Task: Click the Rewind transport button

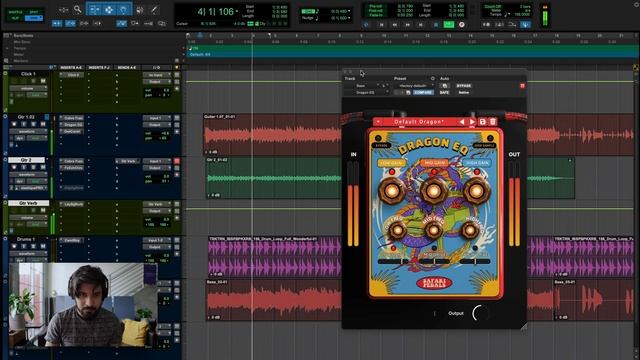Action: point(394,25)
